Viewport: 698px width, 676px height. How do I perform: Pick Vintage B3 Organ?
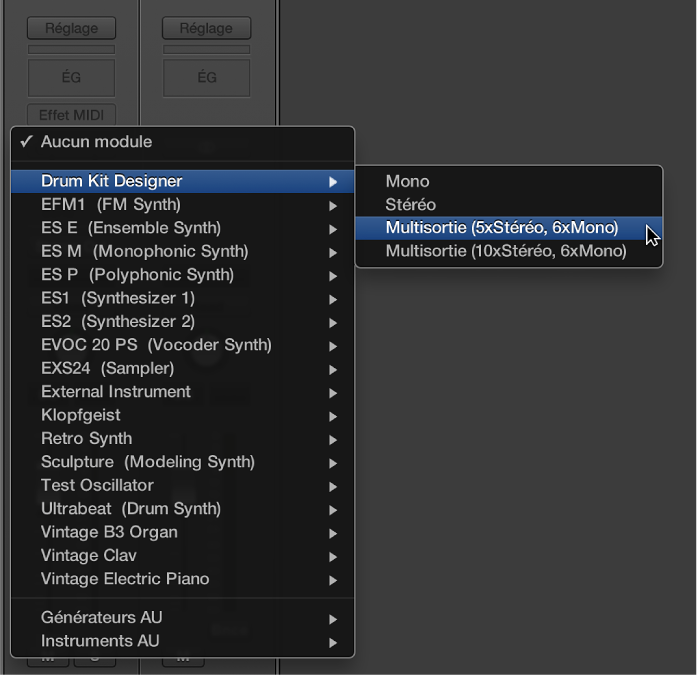(183, 532)
